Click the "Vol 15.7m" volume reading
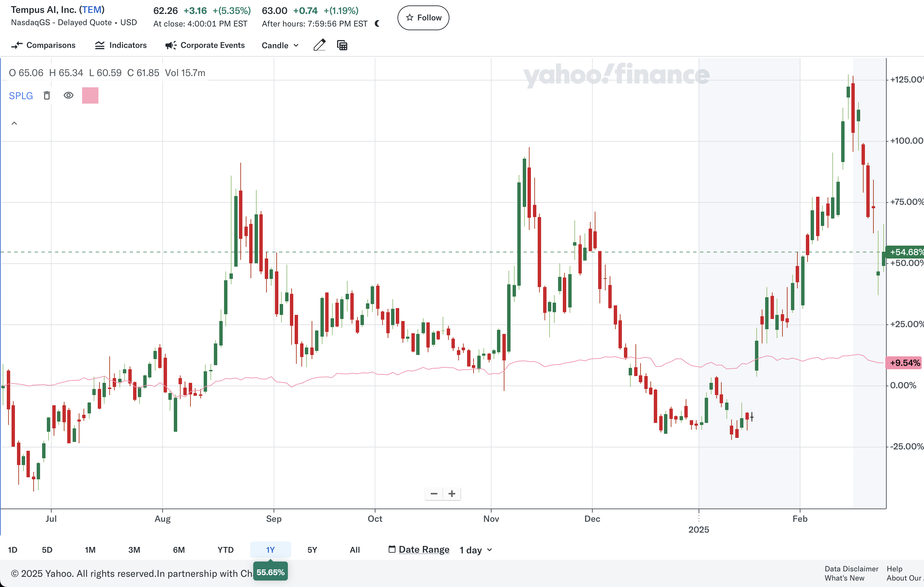This screenshot has height=587, width=924. click(185, 73)
